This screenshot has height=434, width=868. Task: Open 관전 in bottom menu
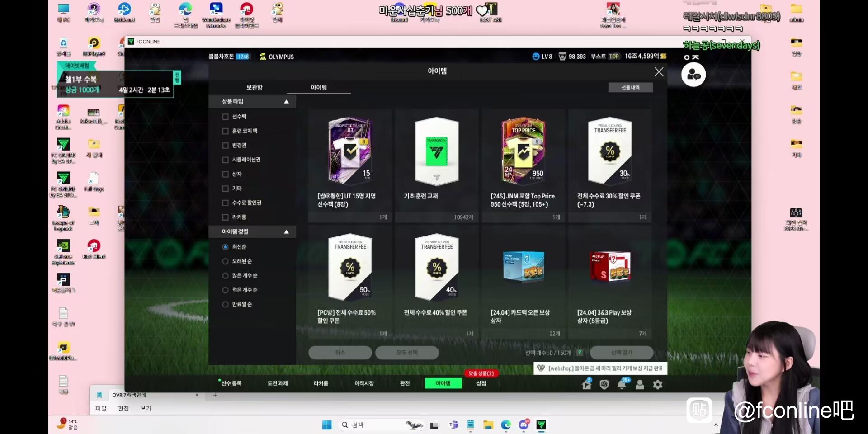(x=405, y=383)
